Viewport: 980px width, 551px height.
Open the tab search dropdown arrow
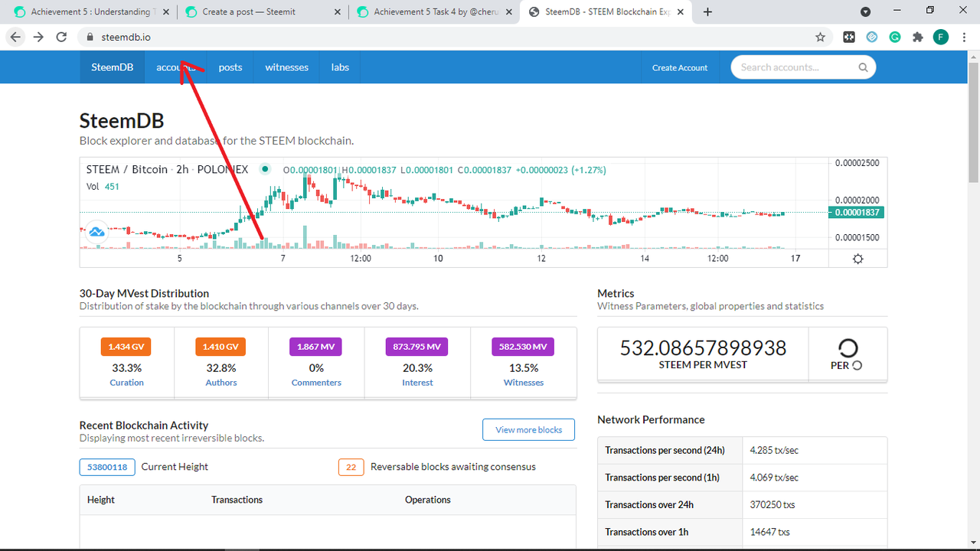(x=865, y=11)
